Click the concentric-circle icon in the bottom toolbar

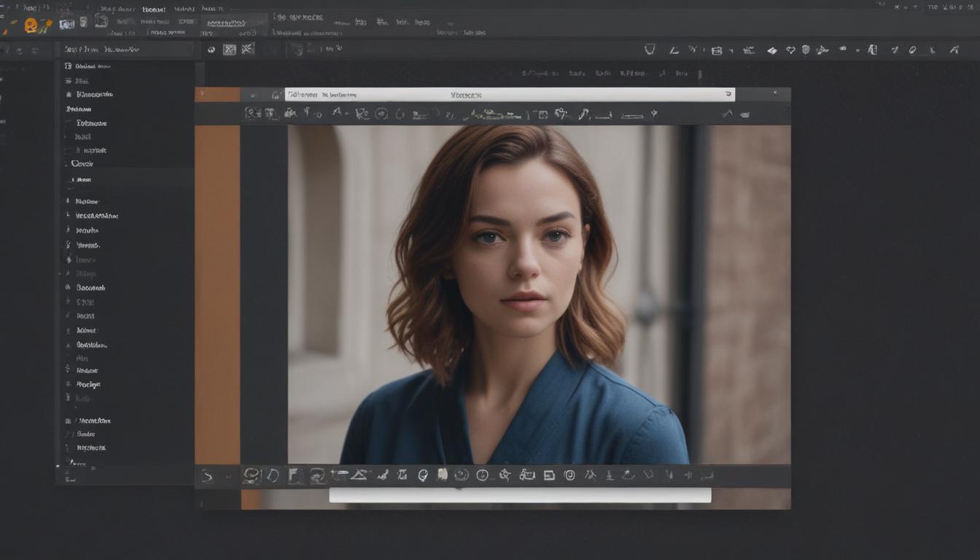tap(569, 475)
